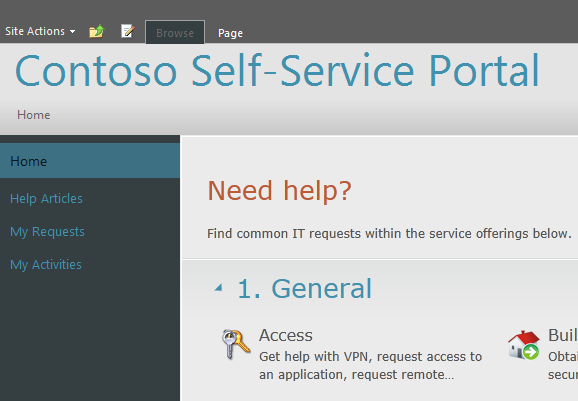The image size is (578, 401).
Task: Select Home in the left sidebar
Action: coord(90,161)
